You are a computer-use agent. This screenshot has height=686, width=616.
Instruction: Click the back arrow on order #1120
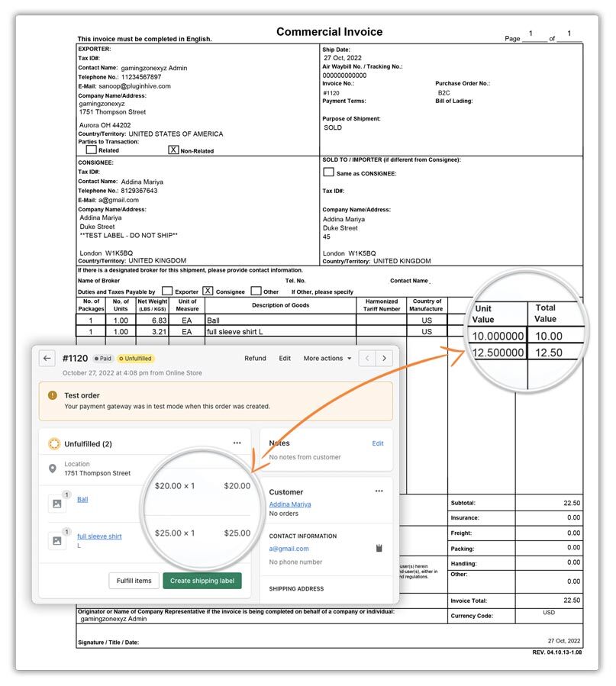point(47,358)
